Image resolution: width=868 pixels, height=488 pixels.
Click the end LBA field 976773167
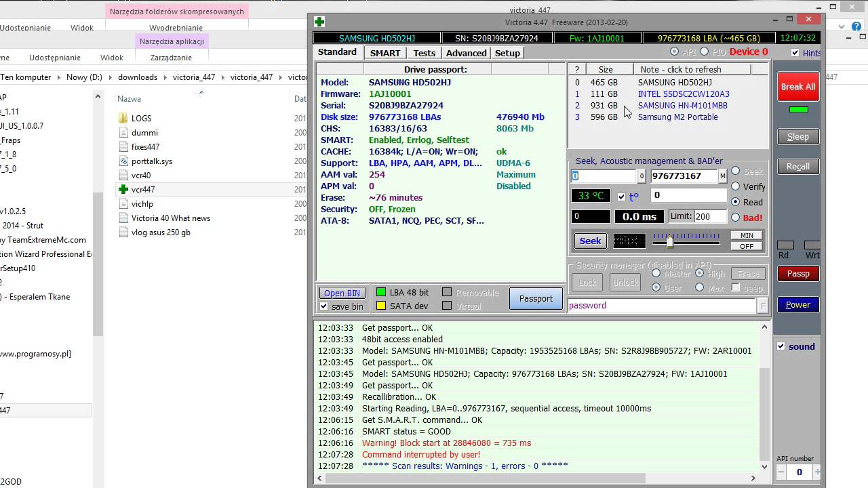point(684,176)
